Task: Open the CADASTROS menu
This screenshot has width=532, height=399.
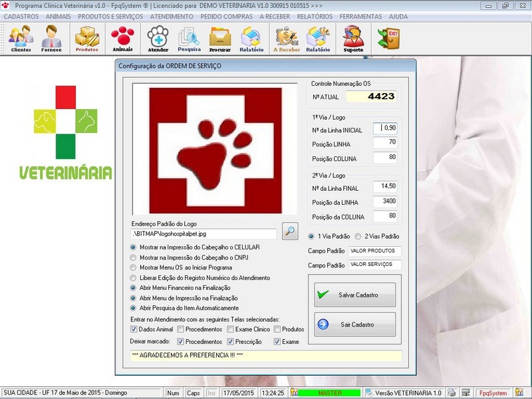Action: click(21, 17)
